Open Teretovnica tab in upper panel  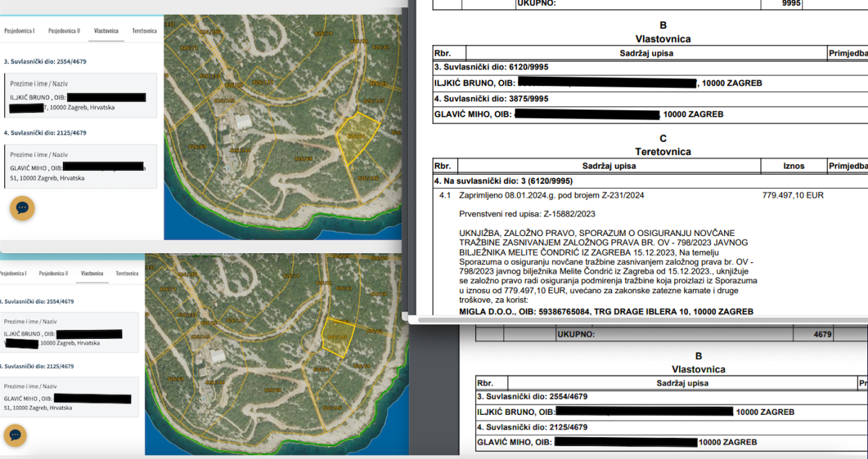[x=145, y=31]
